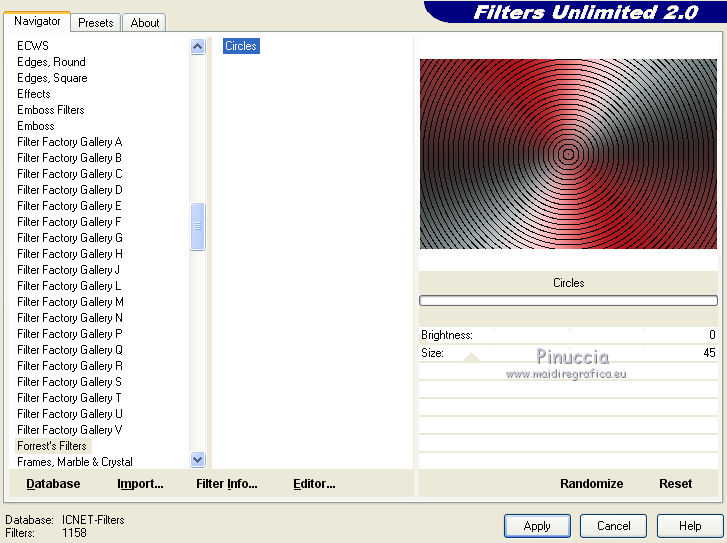Click the category list scrollbar thumb
The width and height of the screenshot is (727, 543).
pos(198,226)
